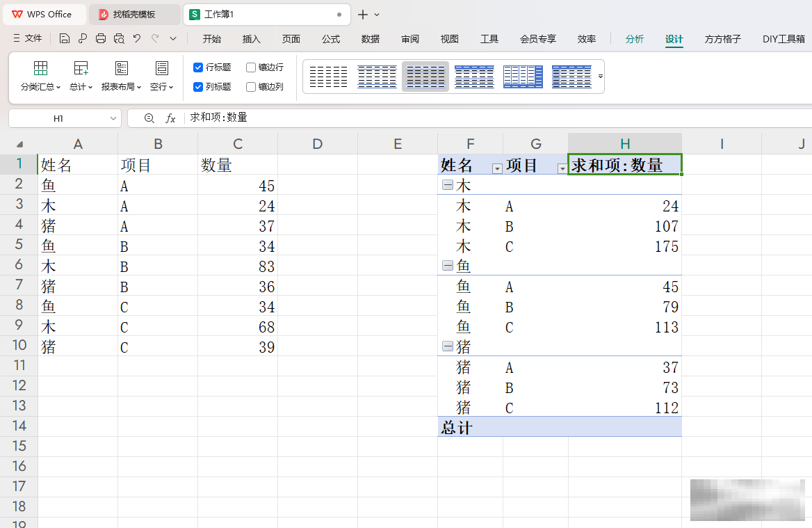Switch to the 方方格子 ribbon tab
Image resolution: width=812 pixels, height=528 pixels.
pos(723,39)
